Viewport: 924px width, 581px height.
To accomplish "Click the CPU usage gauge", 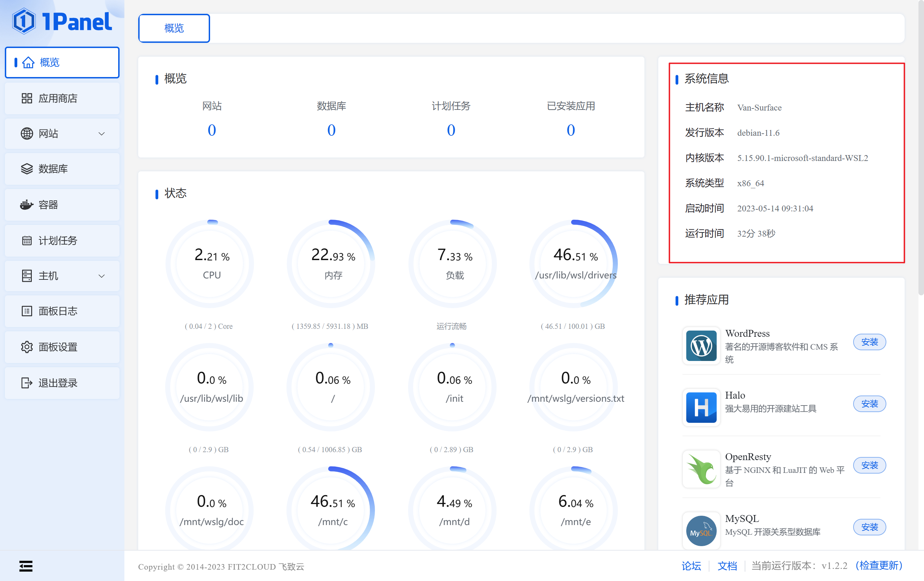I will coord(210,263).
